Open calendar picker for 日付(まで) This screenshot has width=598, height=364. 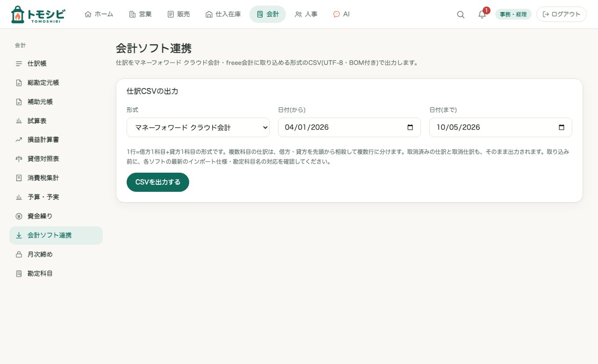click(562, 127)
